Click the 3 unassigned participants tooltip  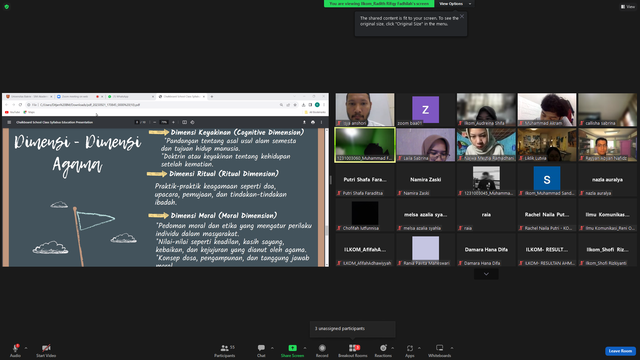(x=353, y=329)
